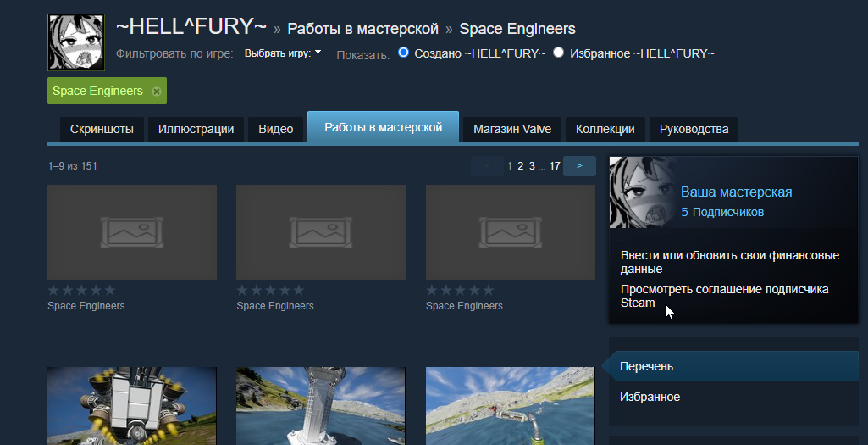Open the rocket thruster ship thumbnail

(132, 406)
